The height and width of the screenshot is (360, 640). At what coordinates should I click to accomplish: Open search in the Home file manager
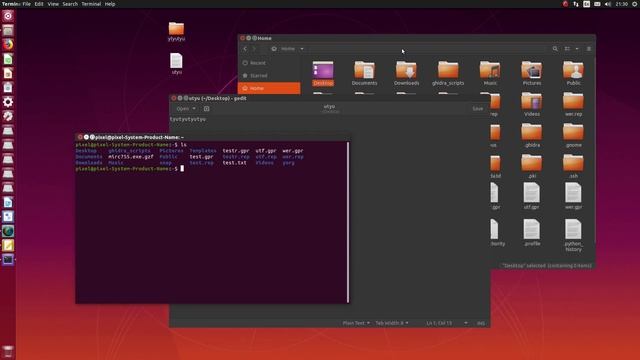555,49
